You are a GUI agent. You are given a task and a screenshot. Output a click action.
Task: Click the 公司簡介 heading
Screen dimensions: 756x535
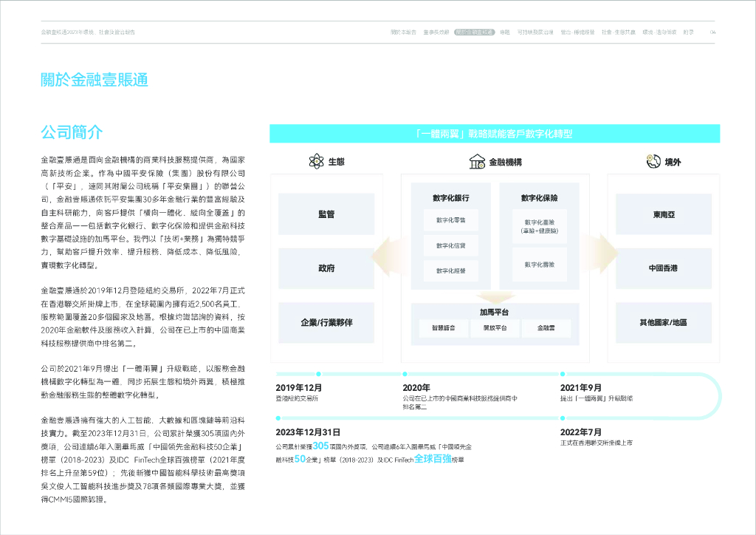(x=72, y=132)
